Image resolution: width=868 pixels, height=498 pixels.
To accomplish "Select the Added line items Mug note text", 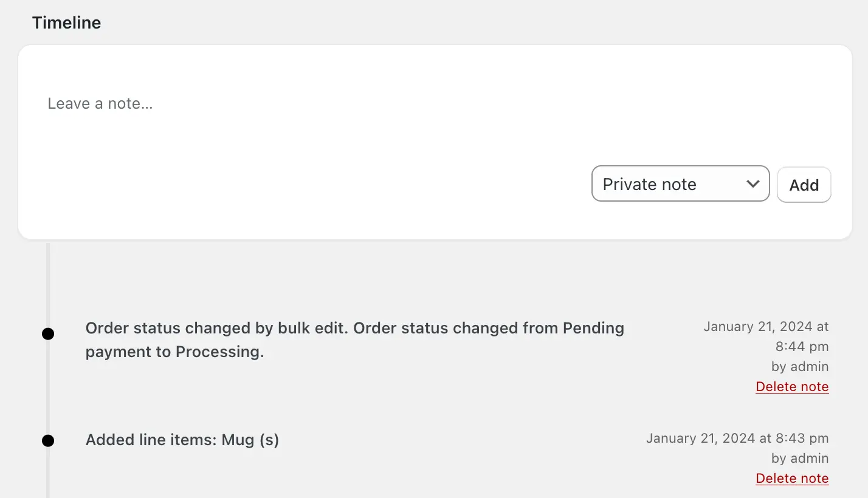I will pos(181,440).
